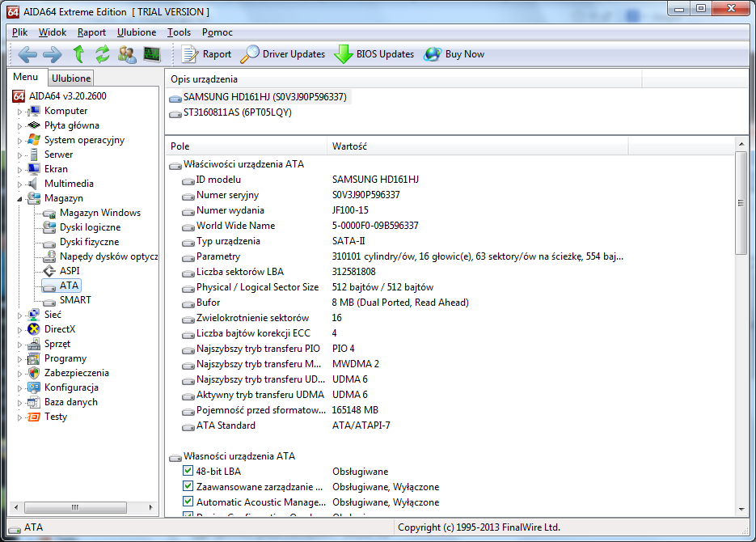Click the BIOS Updates green arrow icon
Screen dimensions: 756x542
[344, 54]
